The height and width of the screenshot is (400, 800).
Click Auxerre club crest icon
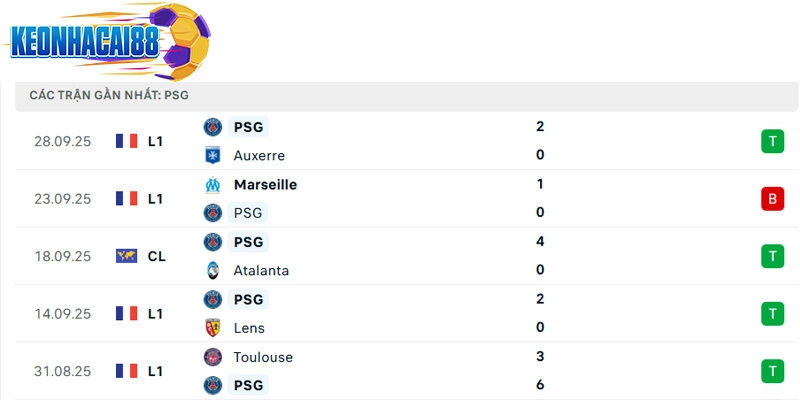[212, 156]
